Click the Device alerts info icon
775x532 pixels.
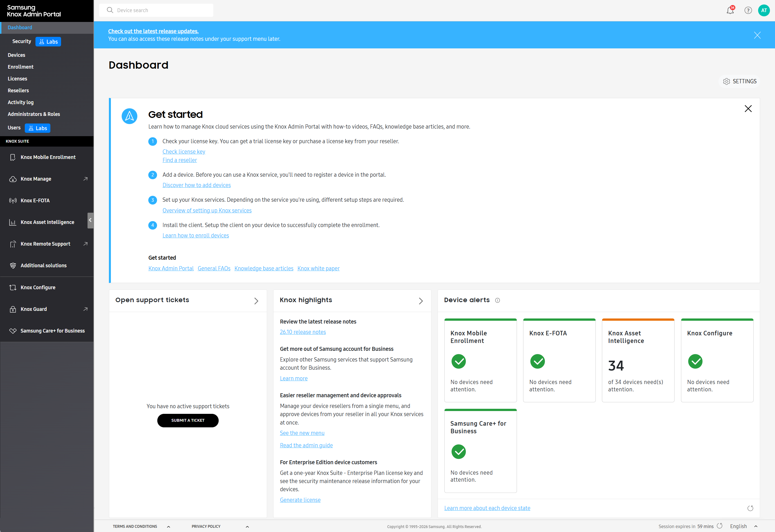coord(497,300)
